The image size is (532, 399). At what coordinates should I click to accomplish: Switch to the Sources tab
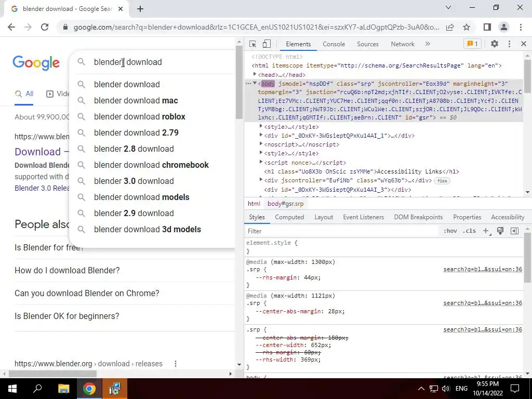(x=367, y=44)
